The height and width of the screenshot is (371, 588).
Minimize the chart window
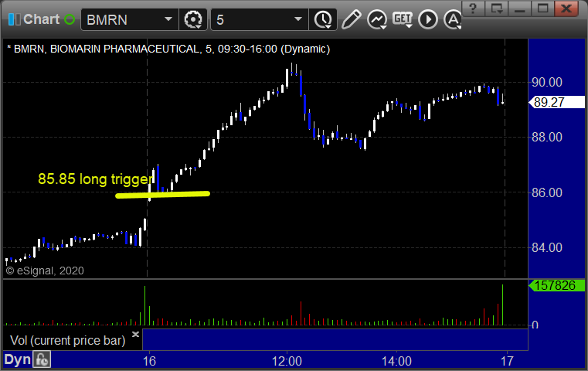[519, 8]
